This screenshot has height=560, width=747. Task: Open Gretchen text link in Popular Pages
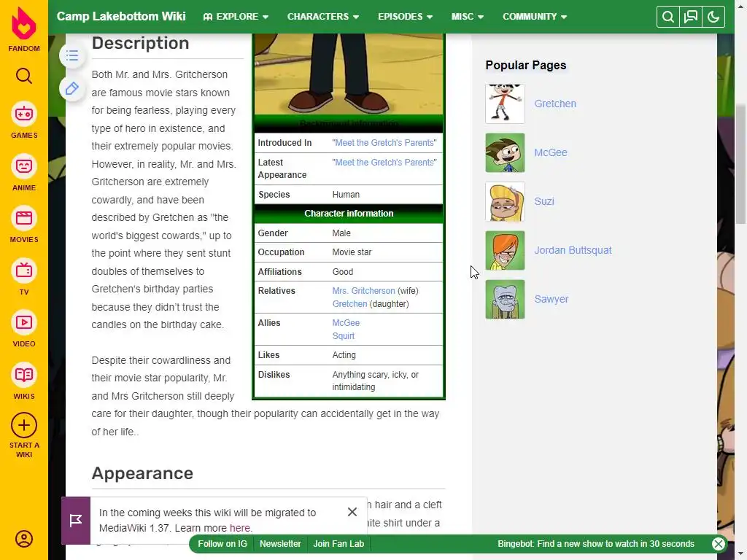(555, 104)
